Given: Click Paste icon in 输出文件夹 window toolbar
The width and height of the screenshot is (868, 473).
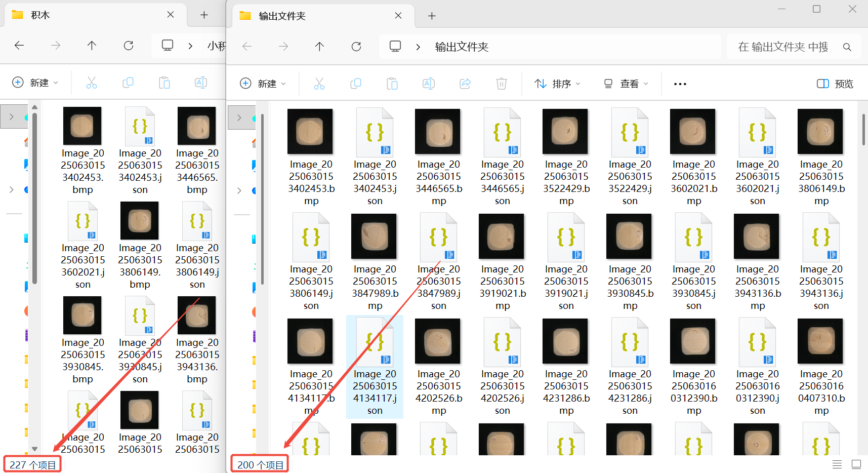Looking at the screenshot, I should 392,84.
